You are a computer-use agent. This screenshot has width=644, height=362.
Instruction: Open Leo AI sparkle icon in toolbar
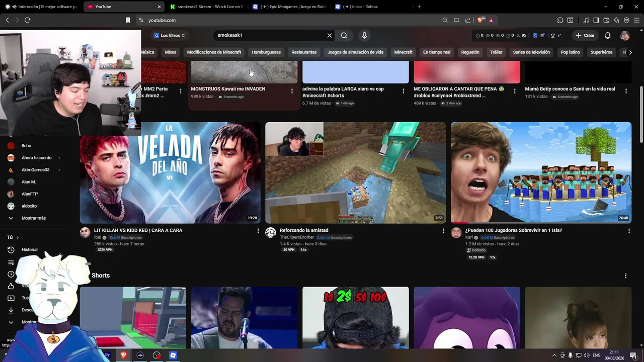[x=616, y=20]
